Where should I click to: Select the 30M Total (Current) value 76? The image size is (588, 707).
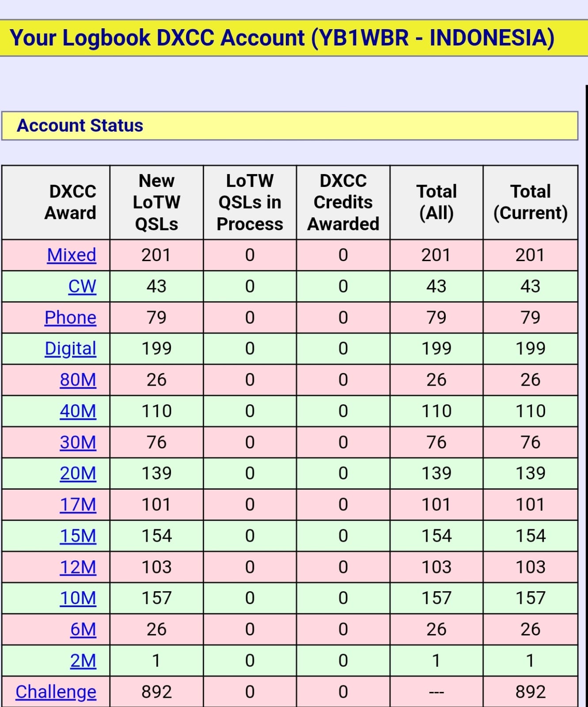pyautogui.click(x=531, y=442)
